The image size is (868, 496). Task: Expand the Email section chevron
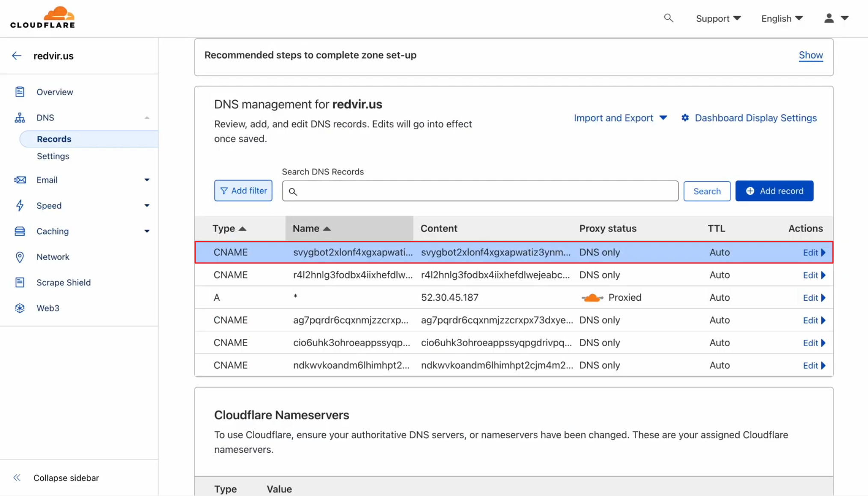147,180
